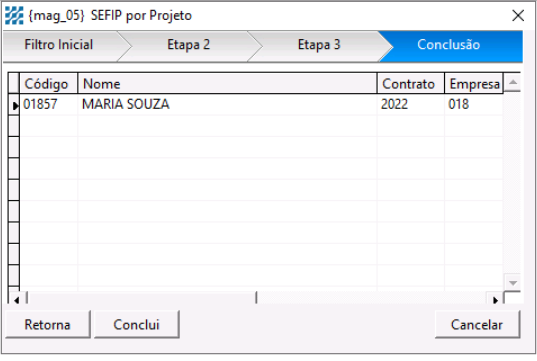Click the vertical scrollbar down arrow

point(513,283)
